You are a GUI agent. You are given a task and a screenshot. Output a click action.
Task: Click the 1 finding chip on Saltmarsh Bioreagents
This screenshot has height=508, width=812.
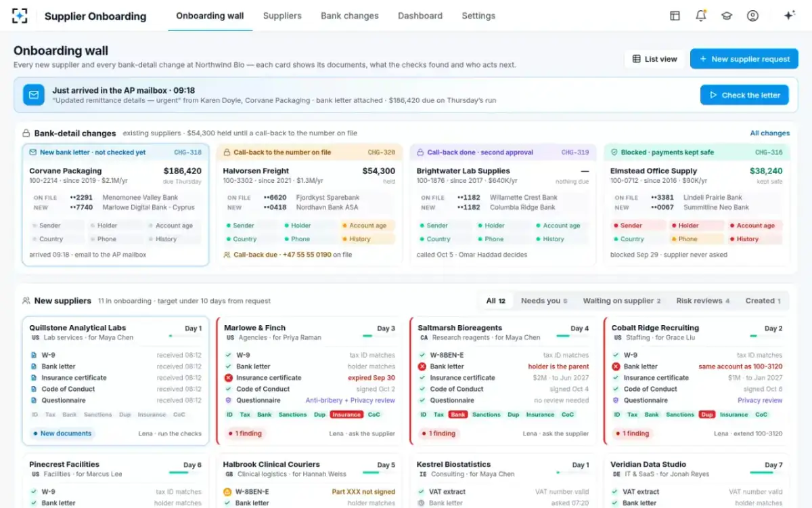[438, 433]
